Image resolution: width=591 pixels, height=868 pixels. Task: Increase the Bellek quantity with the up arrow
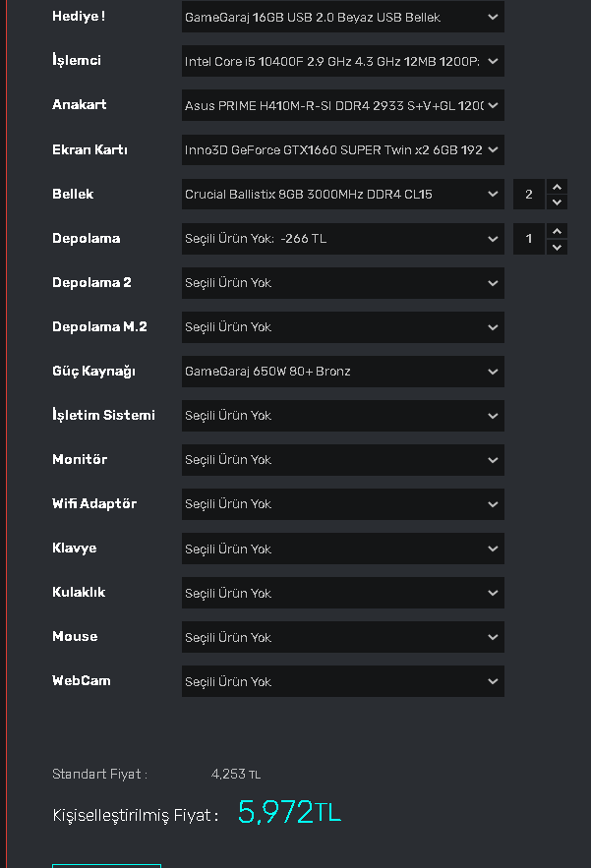(558, 187)
